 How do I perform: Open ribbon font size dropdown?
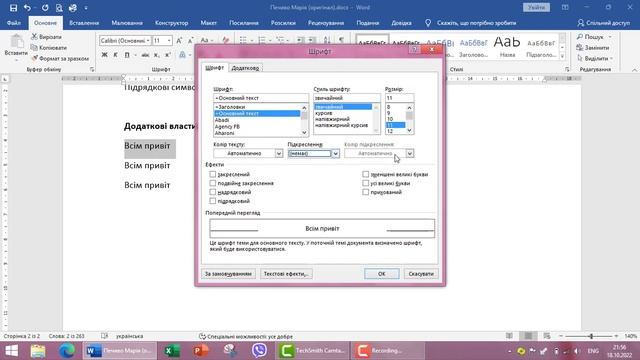point(169,40)
